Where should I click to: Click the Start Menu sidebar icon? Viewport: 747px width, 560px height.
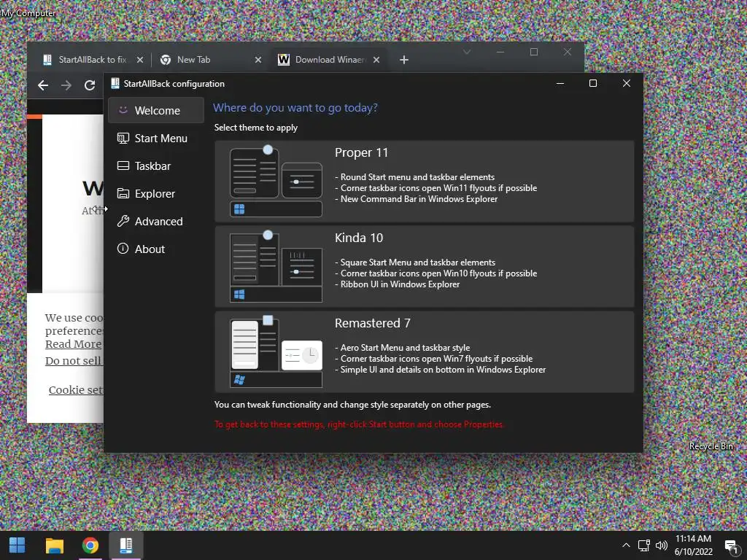[x=123, y=138]
